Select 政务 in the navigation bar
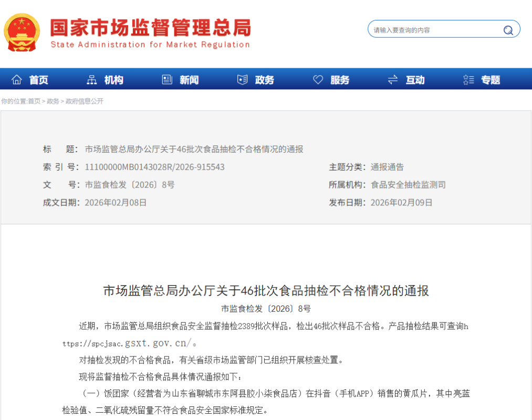 click(x=265, y=80)
